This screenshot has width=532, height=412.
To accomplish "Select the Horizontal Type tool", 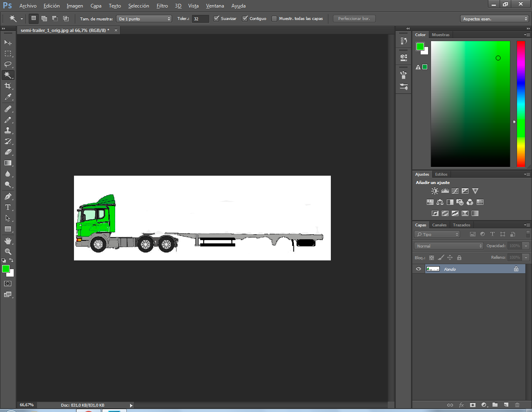I will (8, 207).
